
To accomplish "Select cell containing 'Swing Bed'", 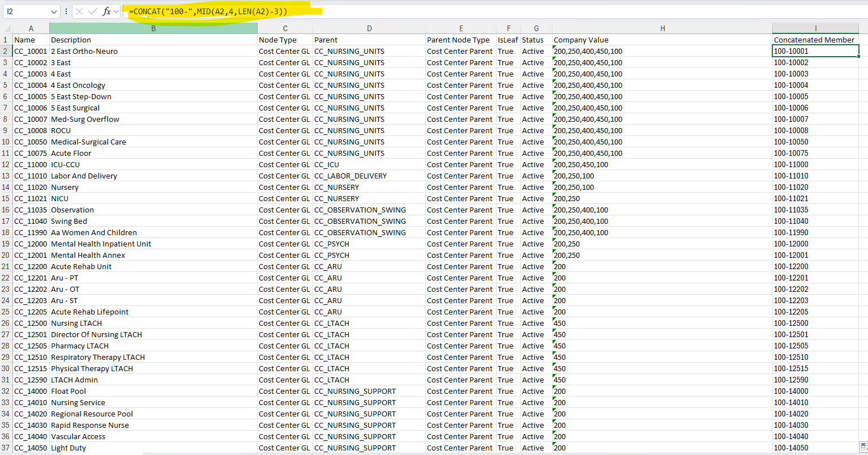I will [153, 221].
